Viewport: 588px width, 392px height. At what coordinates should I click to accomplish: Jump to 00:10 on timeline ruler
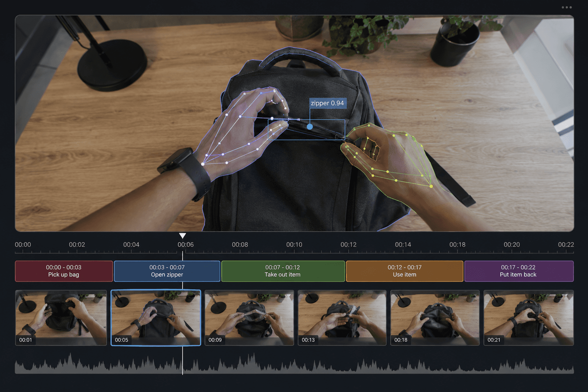coord(294,245)
